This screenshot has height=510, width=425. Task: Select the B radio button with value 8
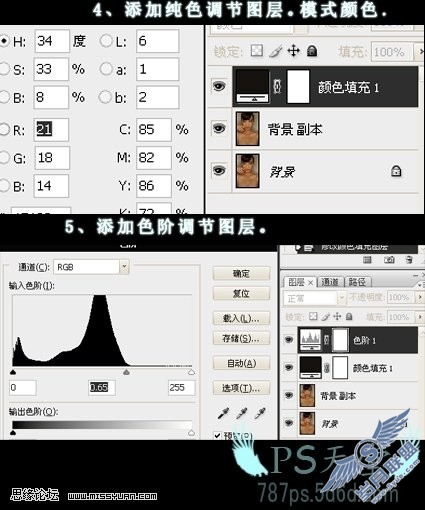(4, 97)
